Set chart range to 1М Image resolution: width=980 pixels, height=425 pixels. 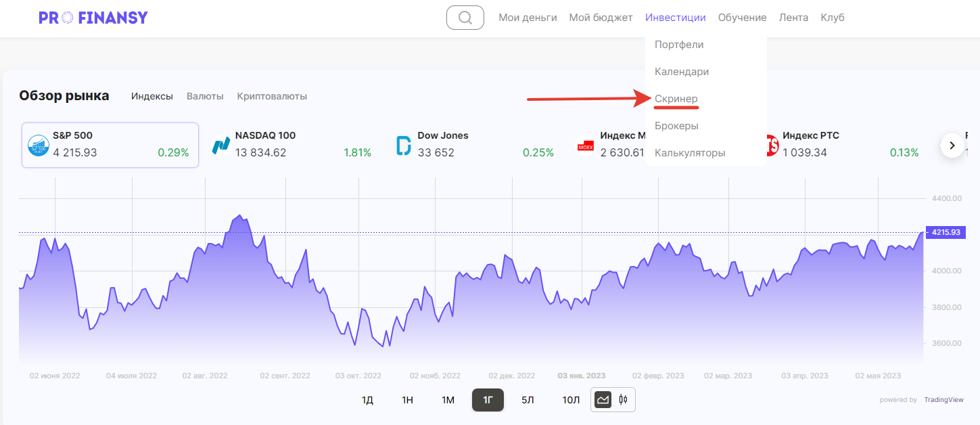tap(448, 400)
